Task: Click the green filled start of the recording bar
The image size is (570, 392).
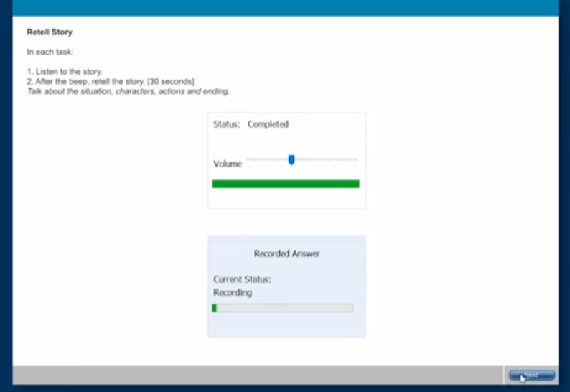Action: pos(215,308)
